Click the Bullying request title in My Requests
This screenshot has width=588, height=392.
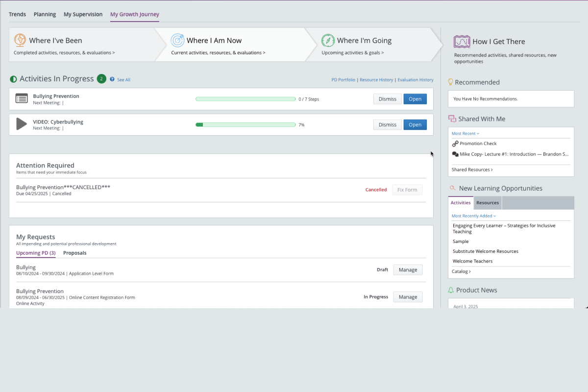click(26, 268)
